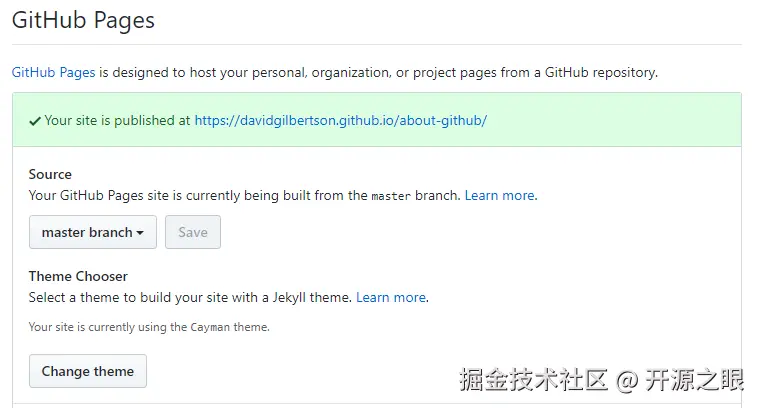This screenshot has width=759, height=408.
Task: Click the large GitHub Pages heading
Action: pyautogui.click(x=83, y=20)
